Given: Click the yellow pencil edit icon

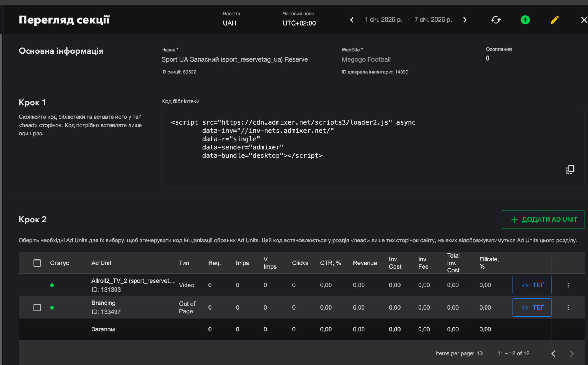Looking at the screenshot, I should 554,20.
